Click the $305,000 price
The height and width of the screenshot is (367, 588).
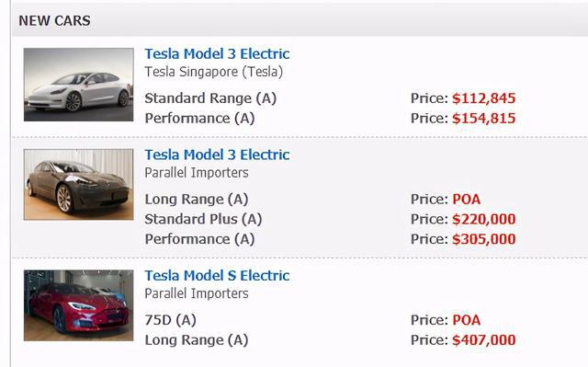484,239
